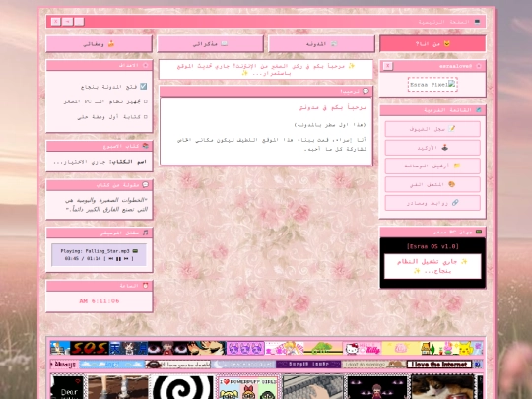This screenshot has height=399, width=532.
Task: Click the speech bubble icon on welcome panel
Action: point(366,91)
